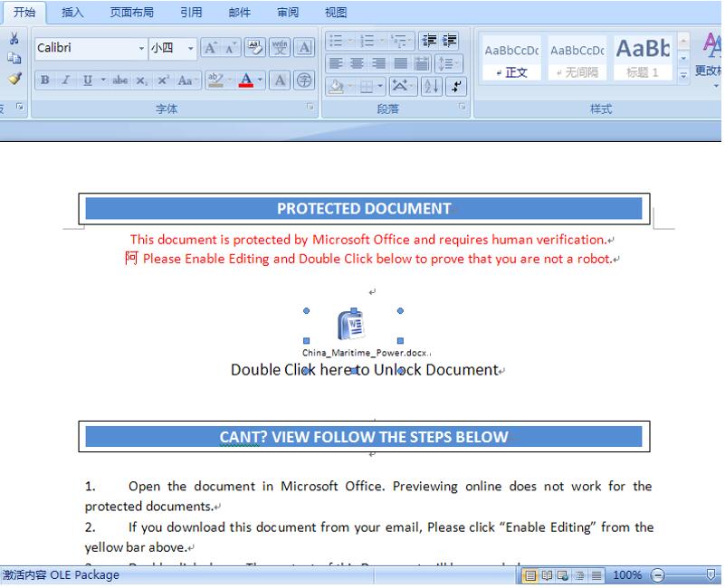Open the Change Case (Aa) dropdown
Viewport: 725px width, 588px height.
point(186,81)
